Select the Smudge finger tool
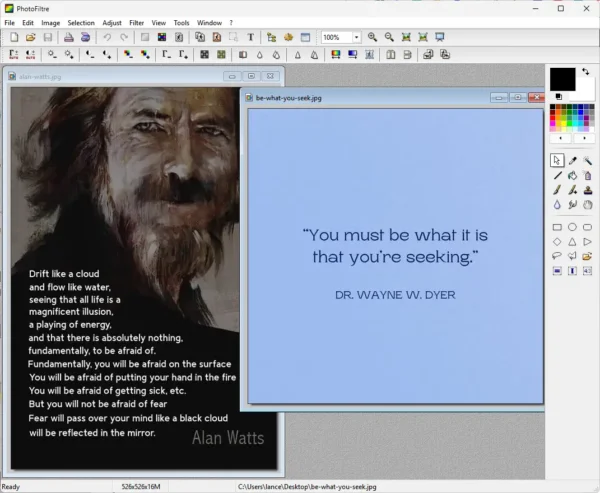Screen dimensions: 600x493 [x=572, y=205]
